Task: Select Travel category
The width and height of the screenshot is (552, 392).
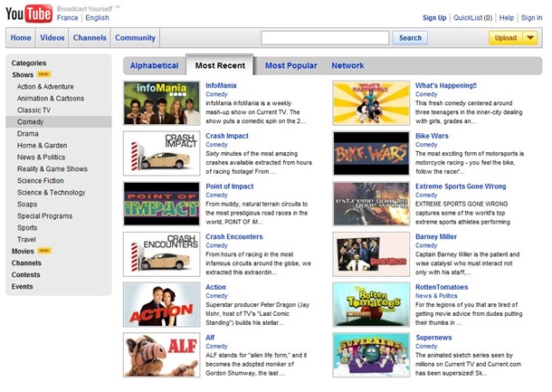Action: click(26, 240)
